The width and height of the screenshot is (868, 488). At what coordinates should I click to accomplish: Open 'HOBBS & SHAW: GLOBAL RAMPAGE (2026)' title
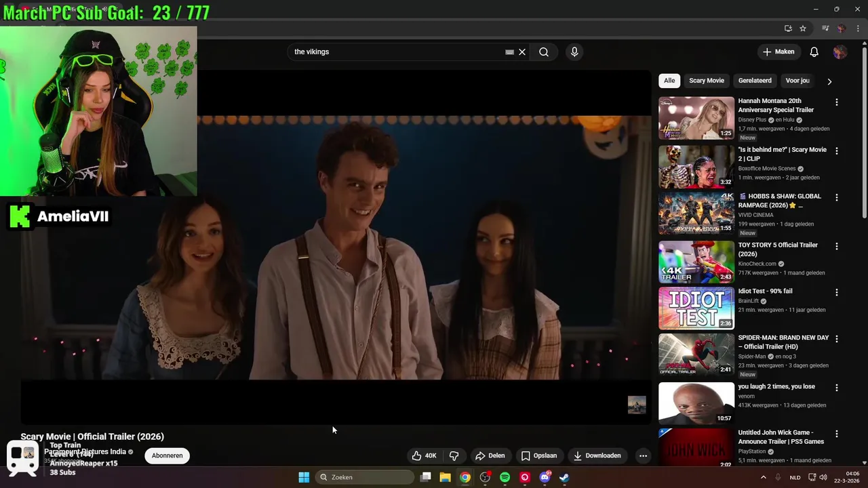[780, 201]
